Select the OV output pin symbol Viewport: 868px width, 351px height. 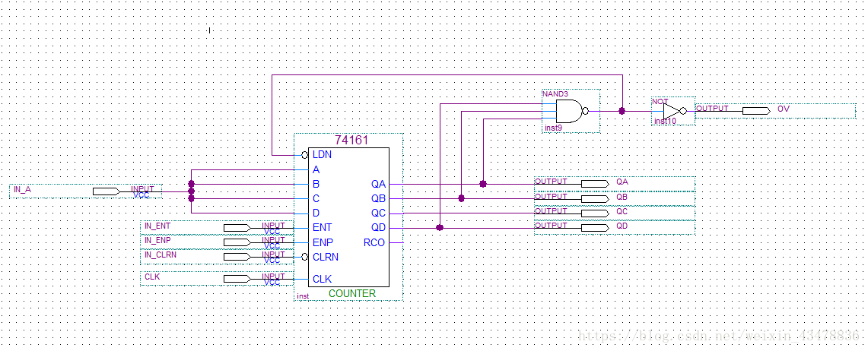(756, 111)
